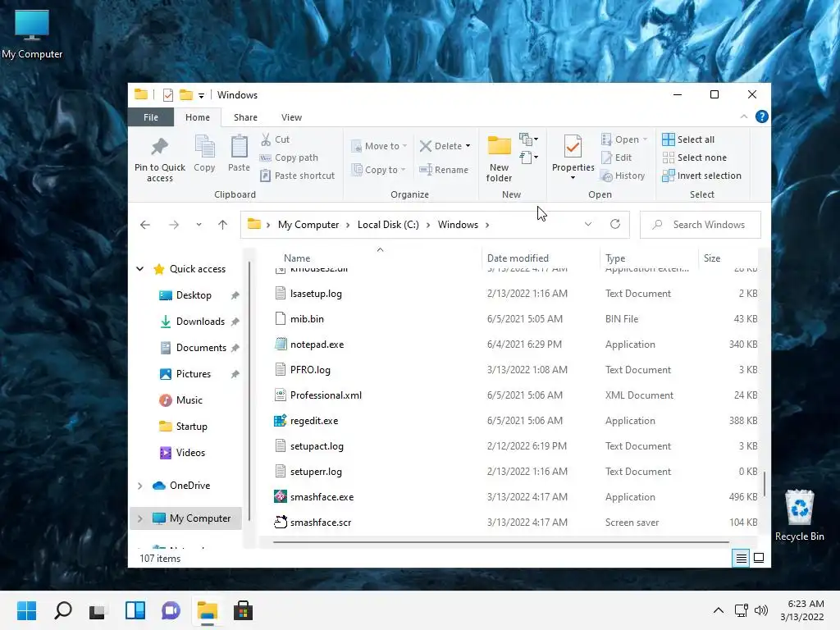This screenshot has width=840, height=630.
Task: Open the File menu tab
Action: tap(151, 117)
